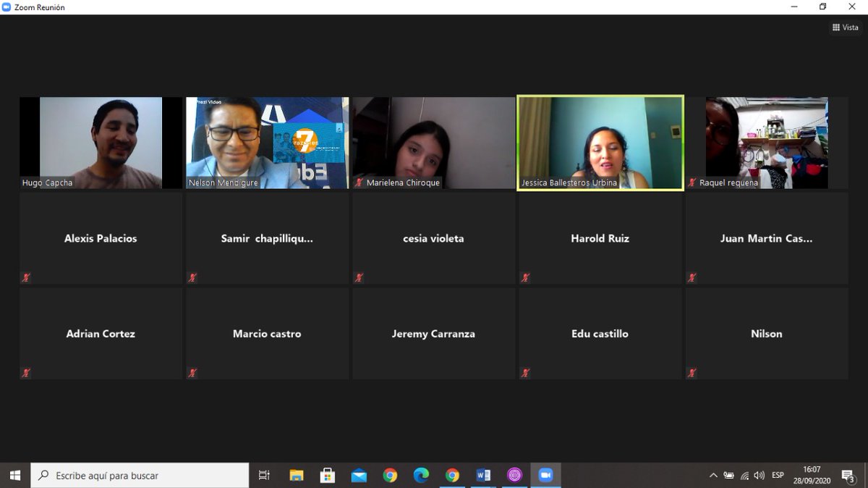Viewport: 868px width, 488px height.
Task: Open Microsoft Store from the taskbar
Action: (x=328, y=475)
